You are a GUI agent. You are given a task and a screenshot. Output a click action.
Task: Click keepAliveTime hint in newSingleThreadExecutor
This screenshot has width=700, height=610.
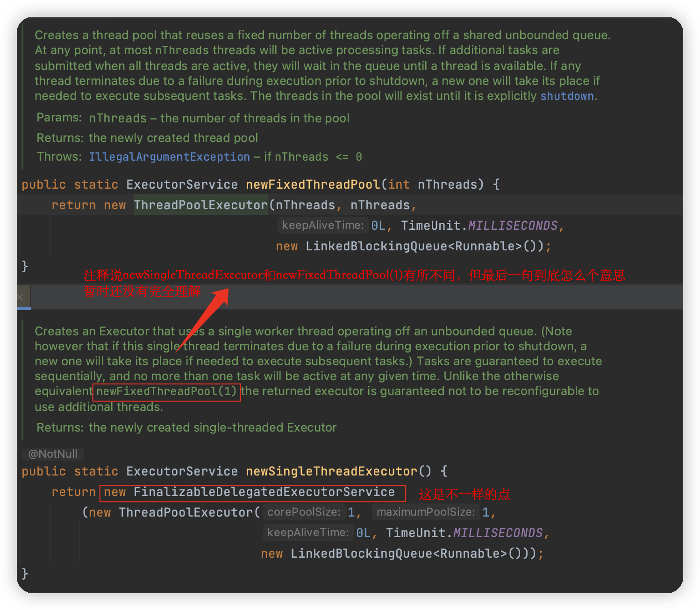(x=308, y=532)
